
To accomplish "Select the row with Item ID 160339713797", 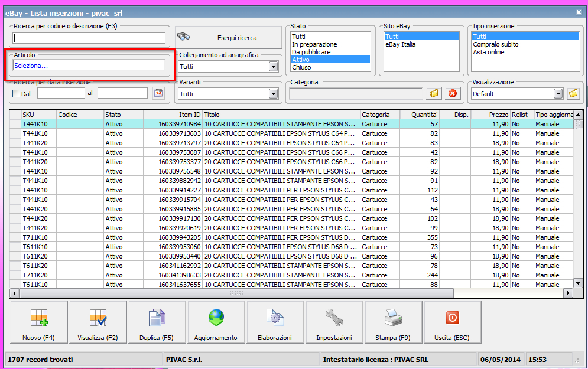I will tap(292, 143).
